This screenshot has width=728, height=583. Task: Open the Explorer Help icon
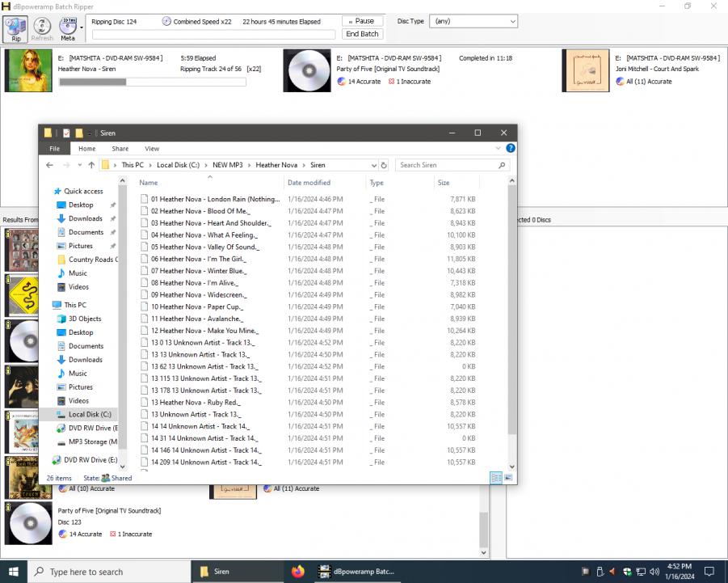(x=511, y=149)
